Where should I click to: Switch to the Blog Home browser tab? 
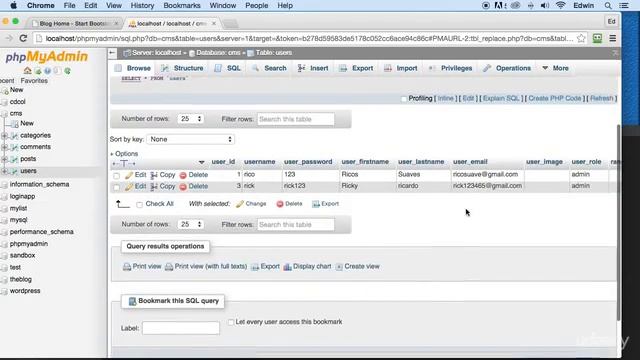click(73, 24)
